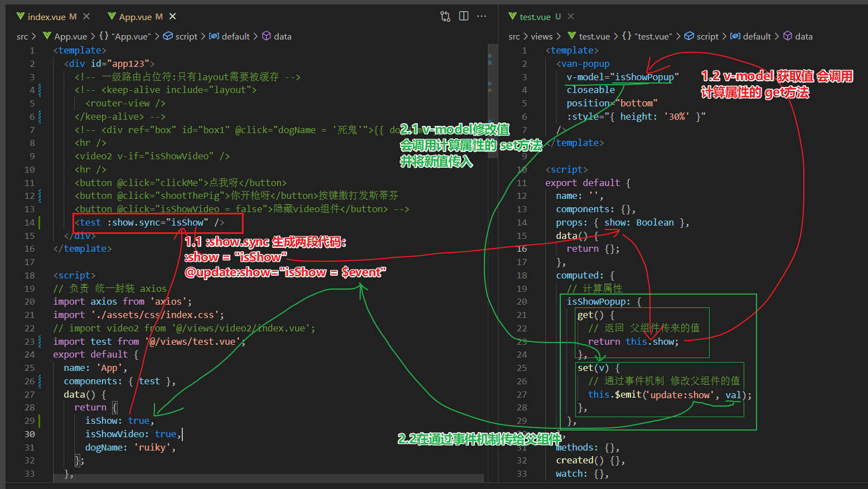Click set(v) { setter line
This screenshot has width=868, height=489.
[x=599, y=368]
